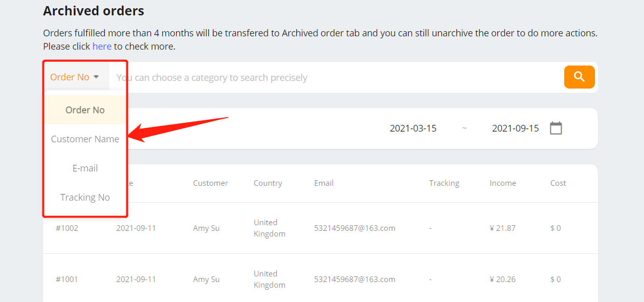Click the Tracking column header
Screen dimensions: 644x302
[x=444, y=183]
